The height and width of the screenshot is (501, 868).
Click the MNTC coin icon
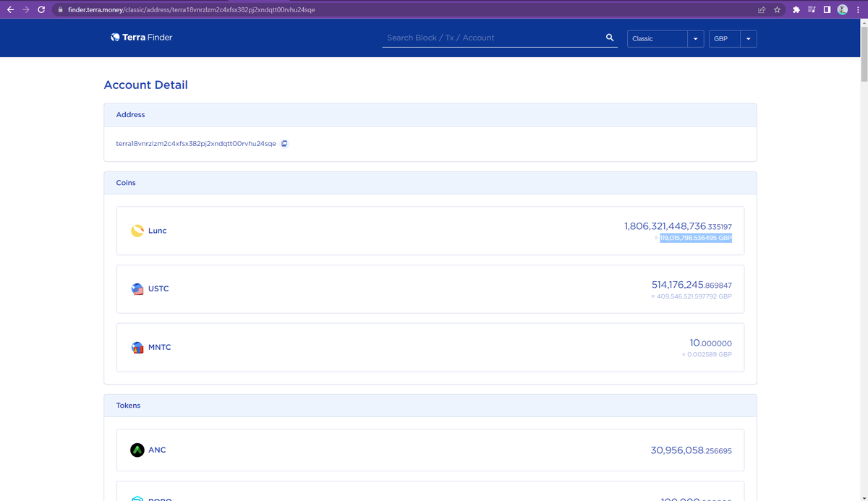click(x=137, y=347)
